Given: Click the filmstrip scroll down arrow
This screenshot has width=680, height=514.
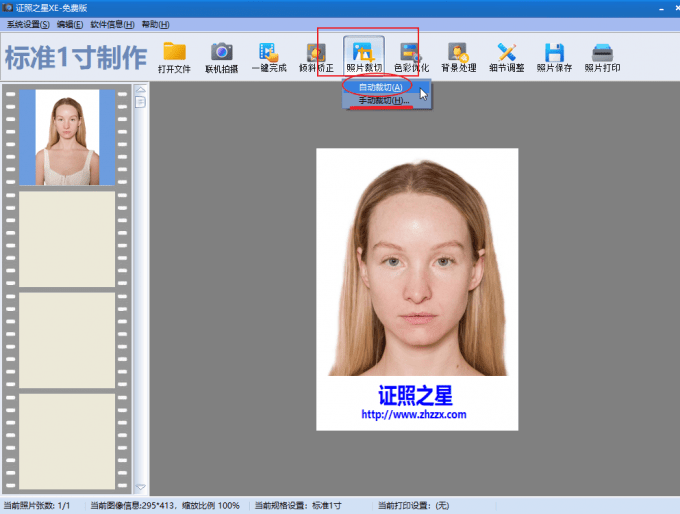Looking at the screenshot, I should (141, 487).
